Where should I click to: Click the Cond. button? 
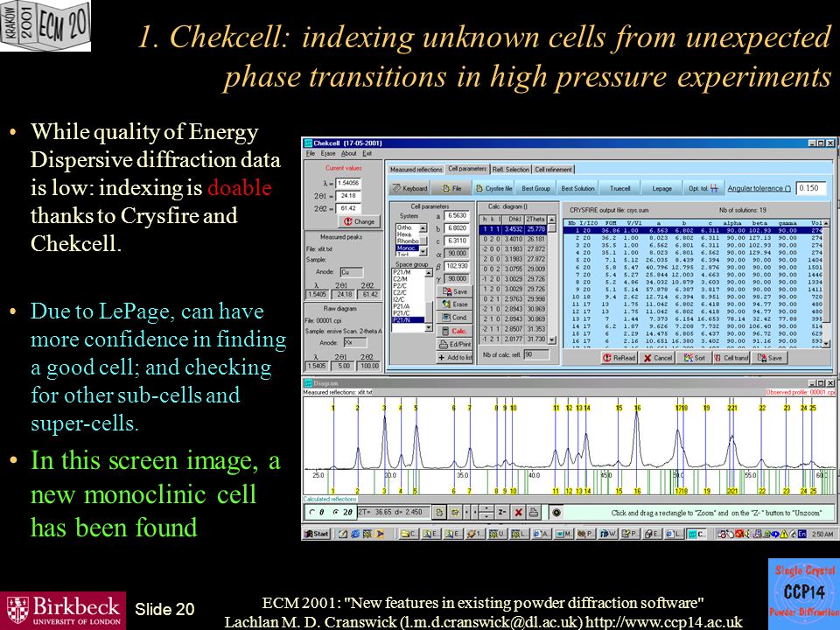point(455,317)
